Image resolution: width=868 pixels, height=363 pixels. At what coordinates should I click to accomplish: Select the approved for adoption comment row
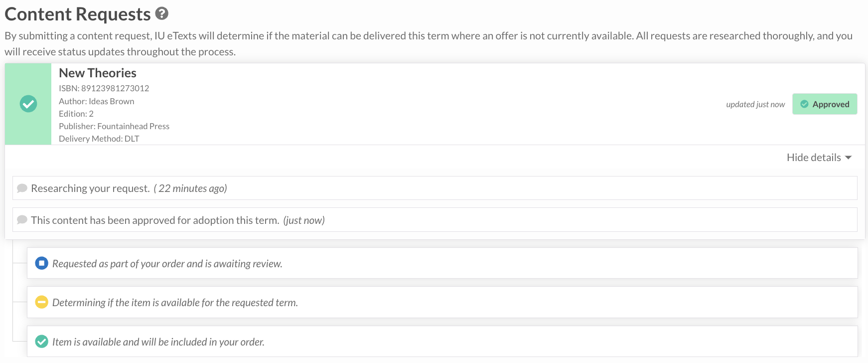(x=434, y=220)
